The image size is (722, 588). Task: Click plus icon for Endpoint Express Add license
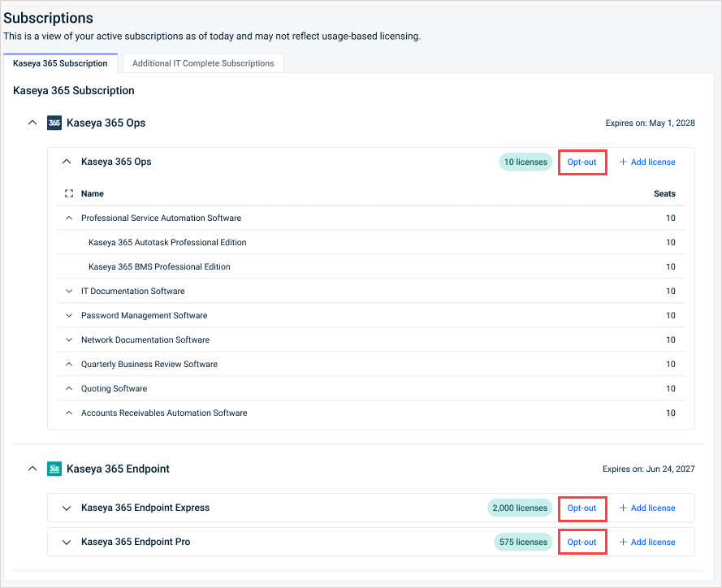tap(623, 508)
